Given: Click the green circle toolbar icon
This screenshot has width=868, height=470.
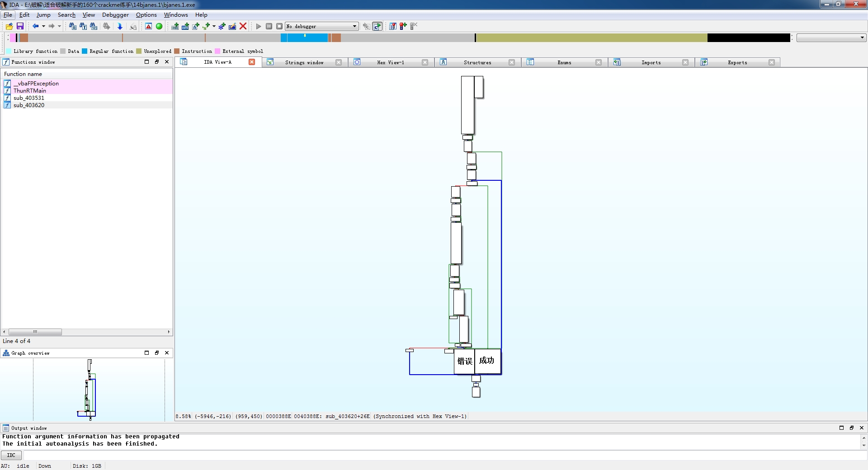Looking at the screenshot, I should click(x=159, y=26).
